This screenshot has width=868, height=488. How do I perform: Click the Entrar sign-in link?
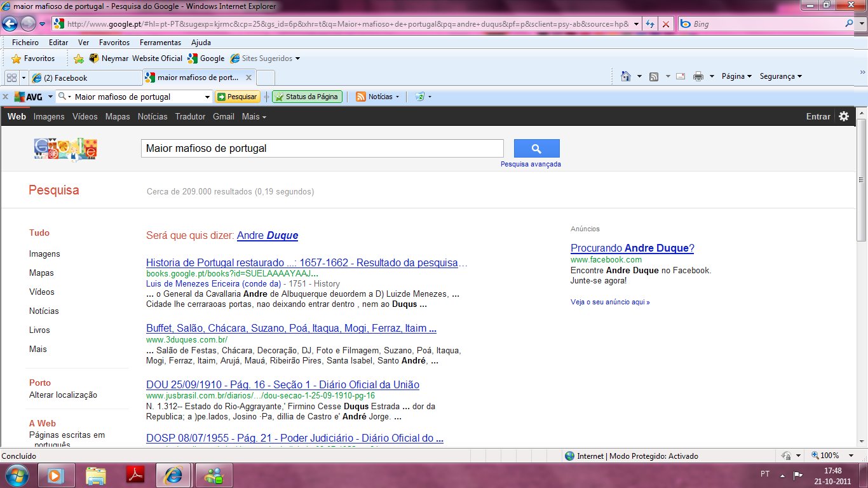pyautogui.click(x=818, y=116)
